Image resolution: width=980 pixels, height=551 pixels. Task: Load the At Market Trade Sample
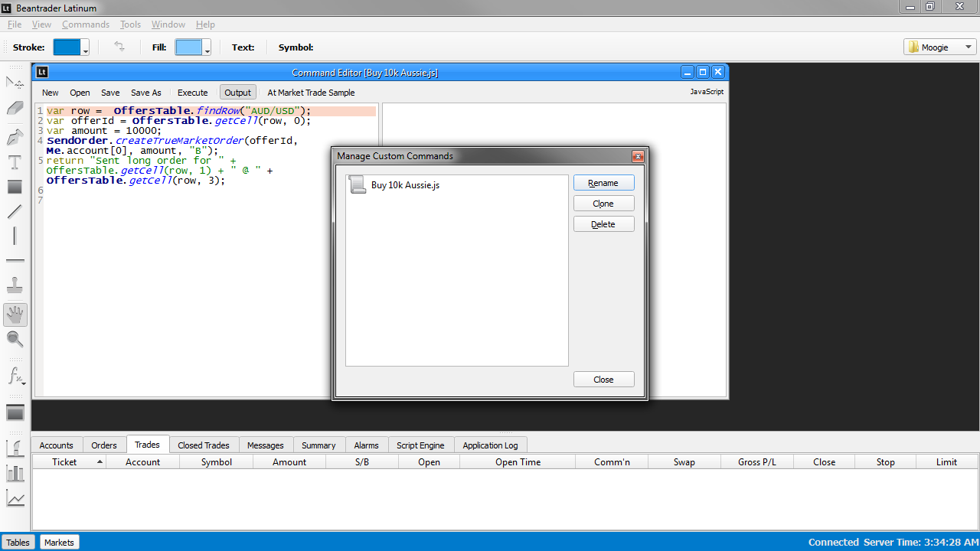311,93
